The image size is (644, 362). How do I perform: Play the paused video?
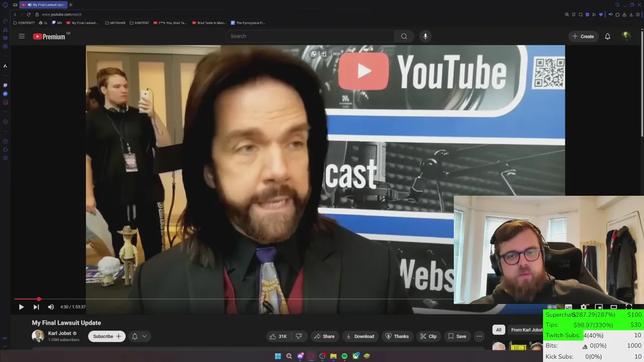pos(21,307)
